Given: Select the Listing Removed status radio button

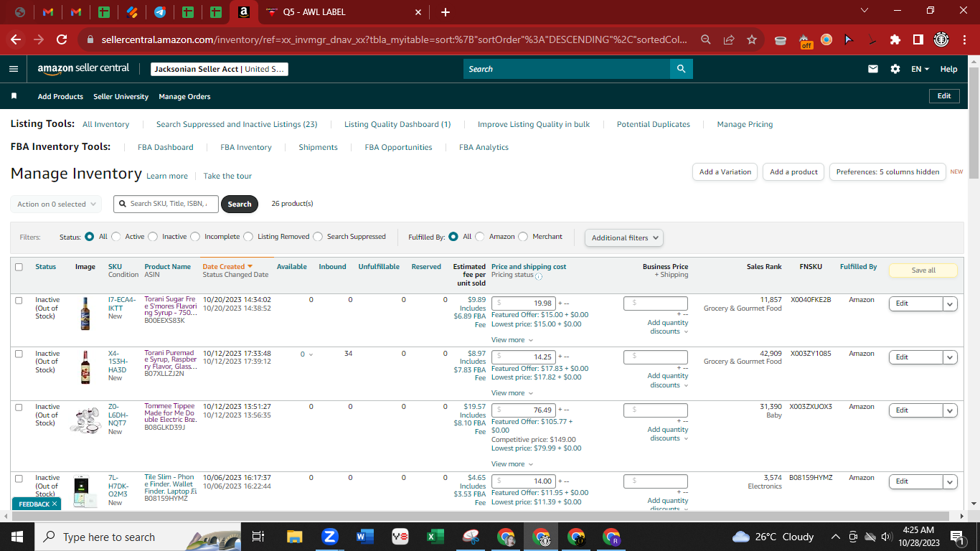Looking at the screenshot, I should [x=248, y=237].
